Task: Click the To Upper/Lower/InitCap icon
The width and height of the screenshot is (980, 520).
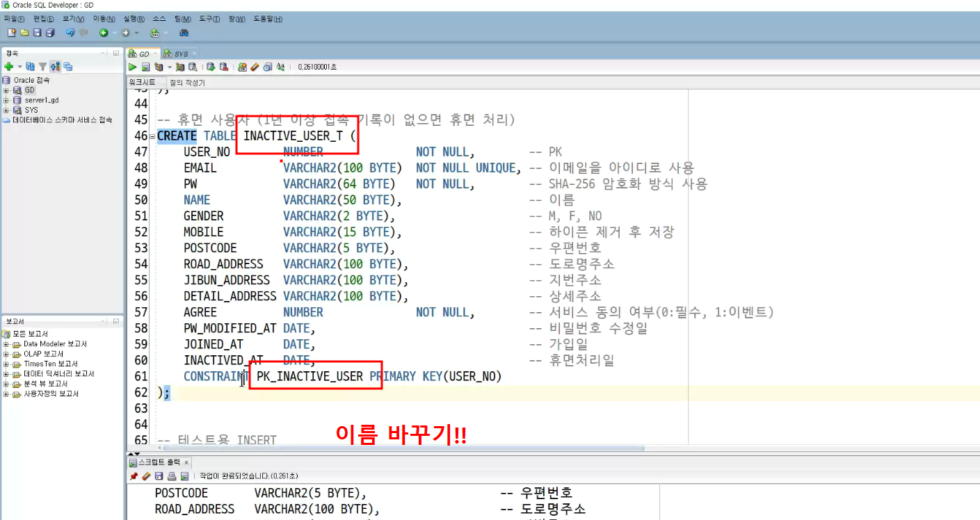Action: click(280, 67)
